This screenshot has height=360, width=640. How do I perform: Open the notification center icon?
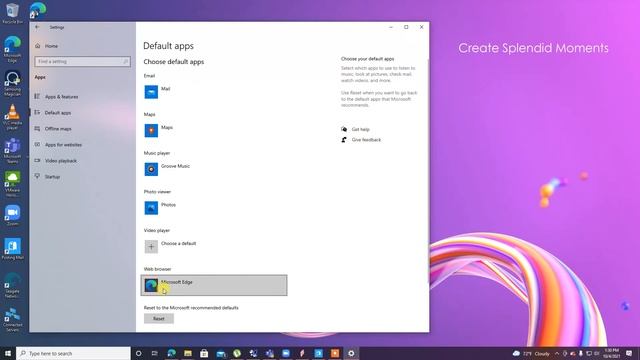coord(629,353)
